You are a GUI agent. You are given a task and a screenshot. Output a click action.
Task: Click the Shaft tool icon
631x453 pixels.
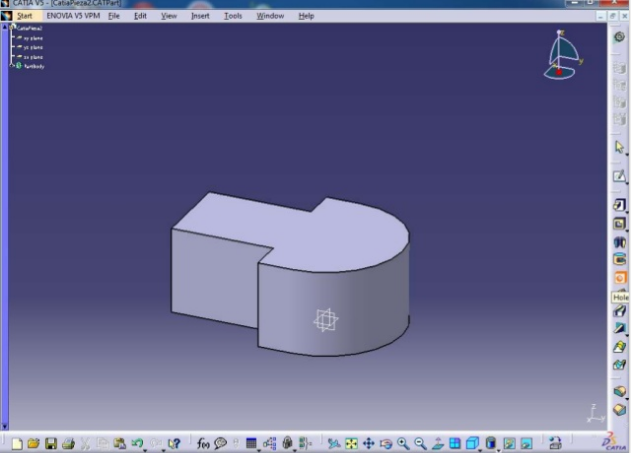[x=619, y=242]
